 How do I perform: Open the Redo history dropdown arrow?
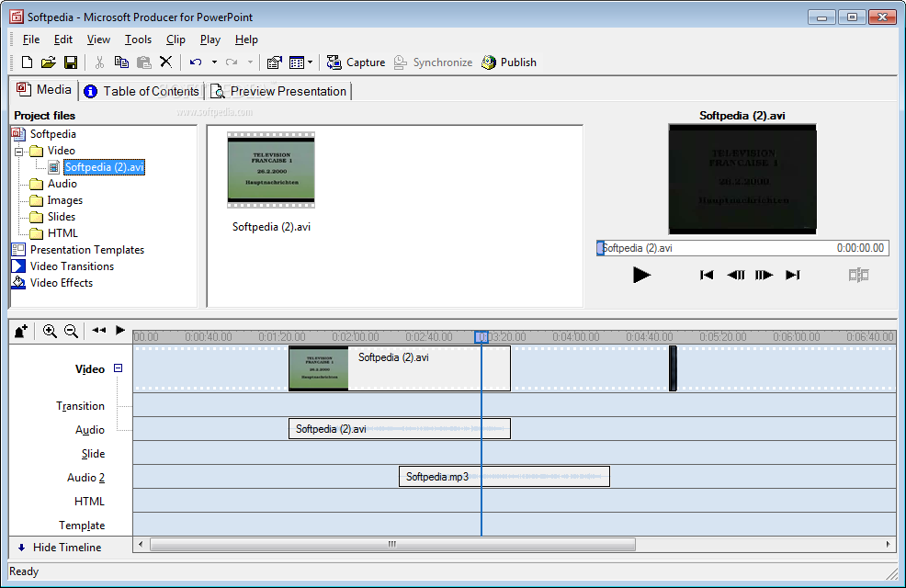click(x=250, y=62)
